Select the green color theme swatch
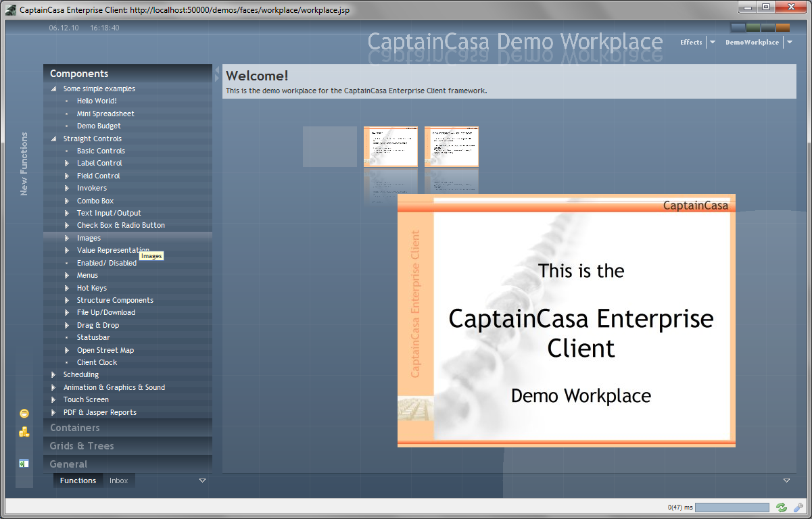The height and width of the screenshot is (519, 812). click(753, 28)
